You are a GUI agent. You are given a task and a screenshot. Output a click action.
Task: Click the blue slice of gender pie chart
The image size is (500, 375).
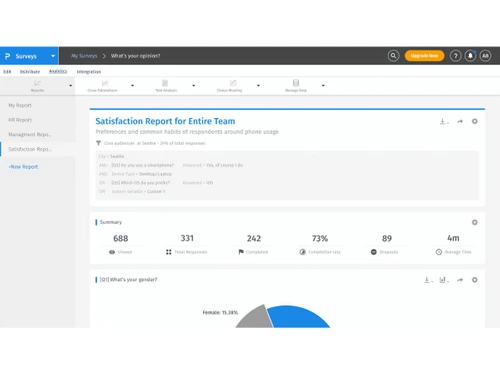(x=297, y=318)
